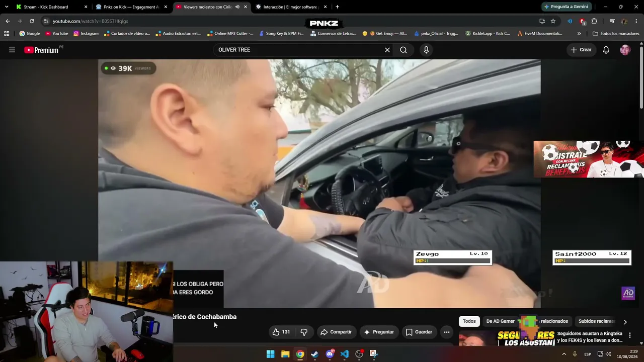Screen dimensions: 644x362
Task: Click Pregunta a Gemini button
Action: pos(566,7)
